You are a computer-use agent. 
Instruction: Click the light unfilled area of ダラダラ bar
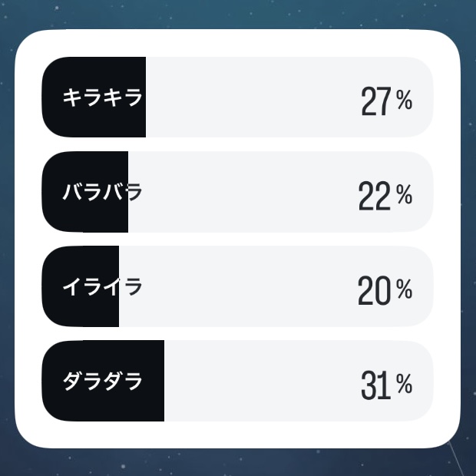point(261,381)
